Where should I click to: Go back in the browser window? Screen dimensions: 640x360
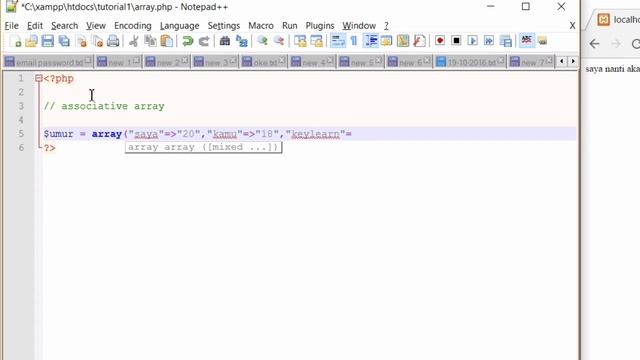point(594,44)
